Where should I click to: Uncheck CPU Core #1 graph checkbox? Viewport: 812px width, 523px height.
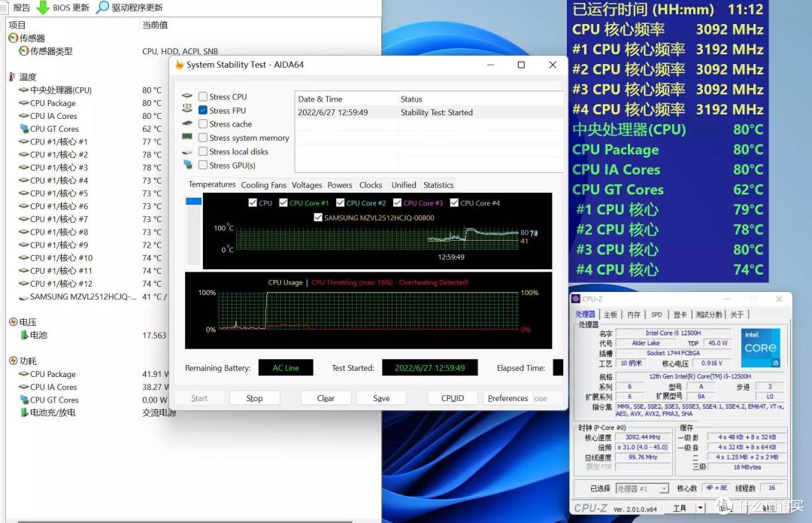coord(283,202)
